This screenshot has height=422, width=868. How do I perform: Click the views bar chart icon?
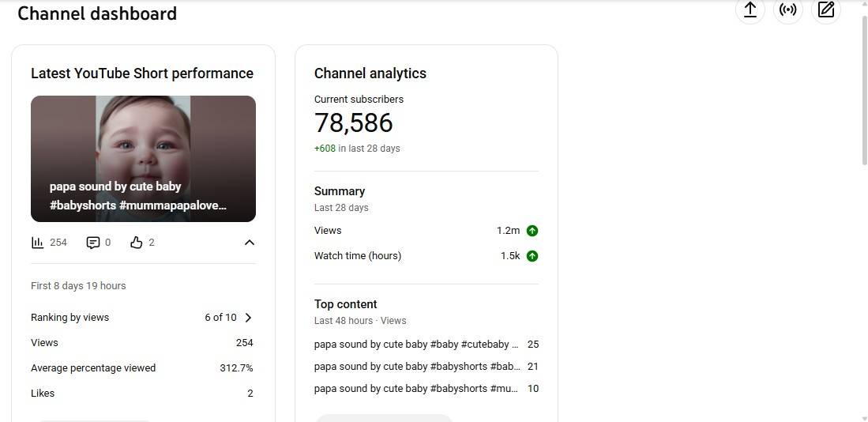point(38,243)
